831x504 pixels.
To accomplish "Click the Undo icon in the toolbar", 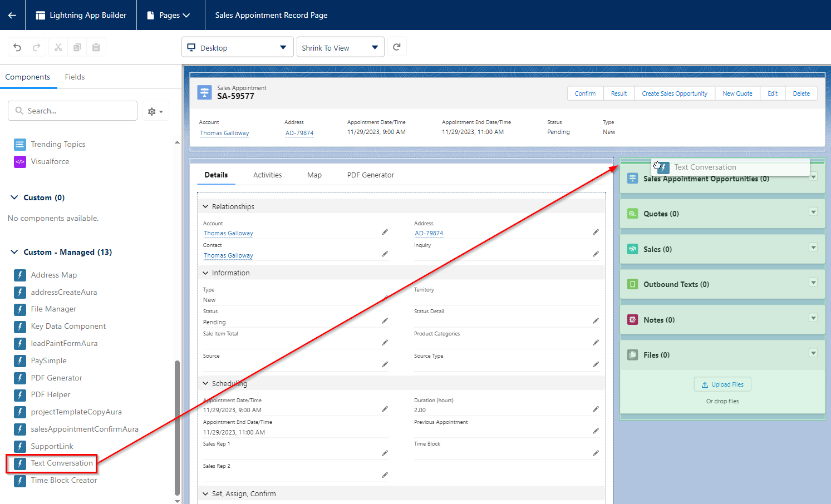I will pos(17,47).
